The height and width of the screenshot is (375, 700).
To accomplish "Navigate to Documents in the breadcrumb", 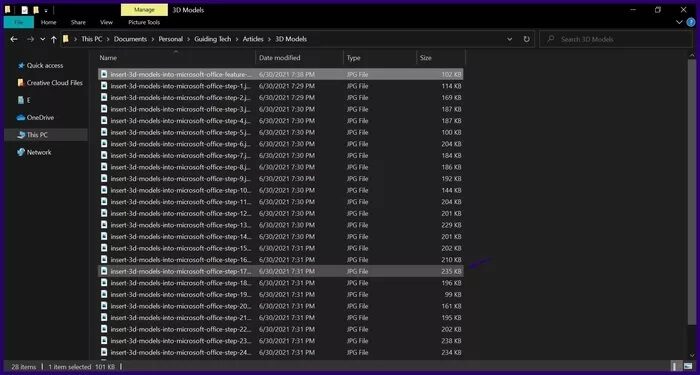I will pyautogui.click(x=130, y=39).
